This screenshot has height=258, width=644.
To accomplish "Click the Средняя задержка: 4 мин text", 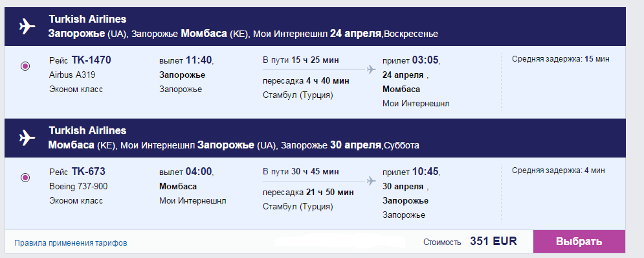I will (x=559, y=170).
